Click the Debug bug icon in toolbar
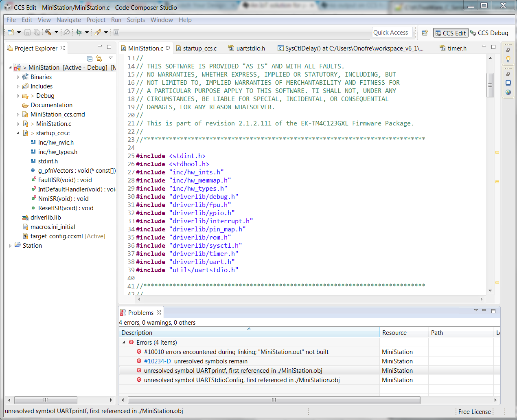This screenshot has height=420, width=517. pos(79,32)
